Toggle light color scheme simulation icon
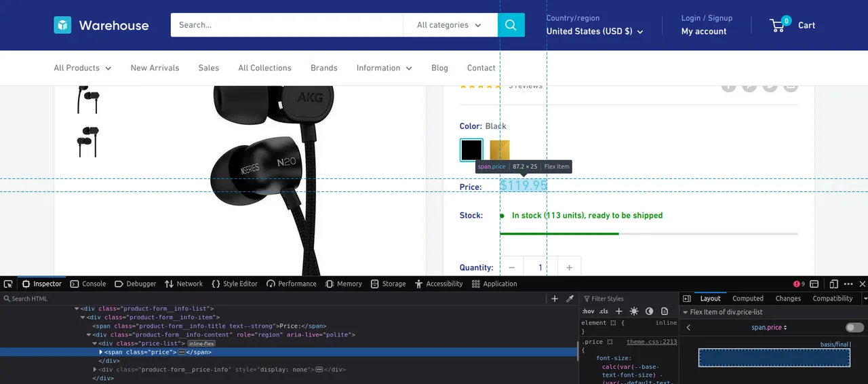 (634, 311)
